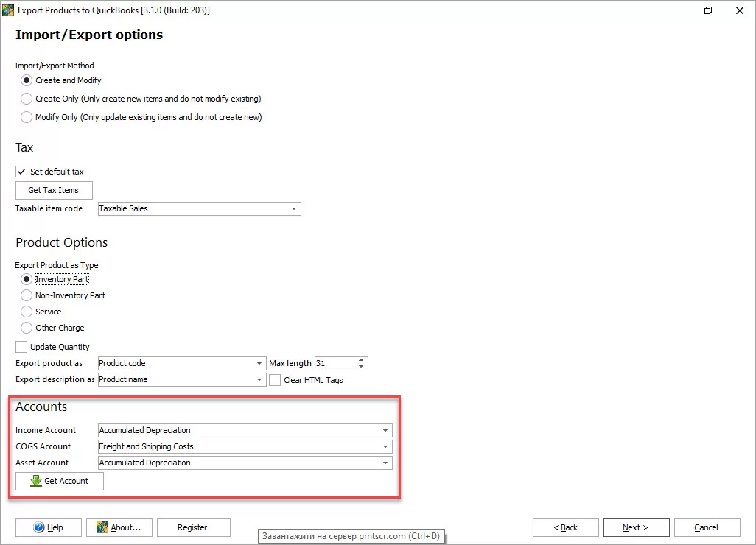
Task: Open the COGS Account dropdown list
Action: (385, 447)
